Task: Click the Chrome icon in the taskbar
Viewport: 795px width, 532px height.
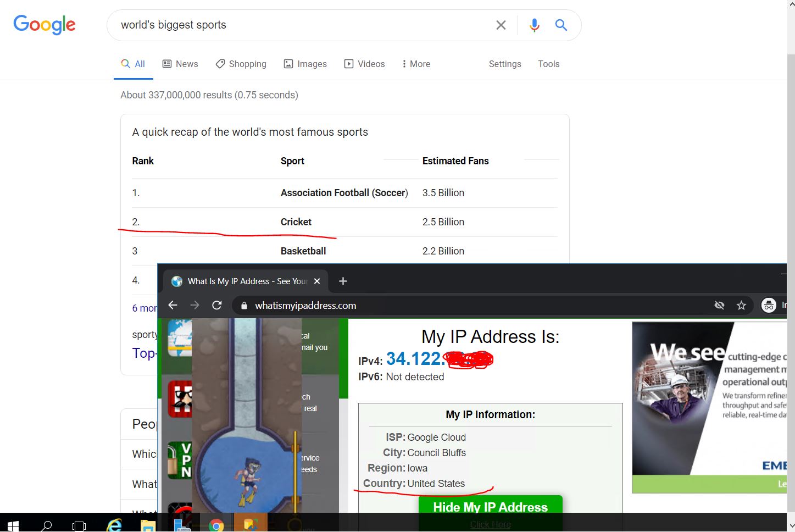Action: 216,525
